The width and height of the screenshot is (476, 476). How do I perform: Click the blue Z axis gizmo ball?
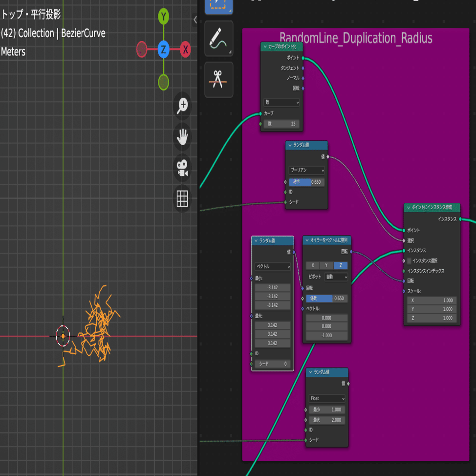[x=163, y=49]
